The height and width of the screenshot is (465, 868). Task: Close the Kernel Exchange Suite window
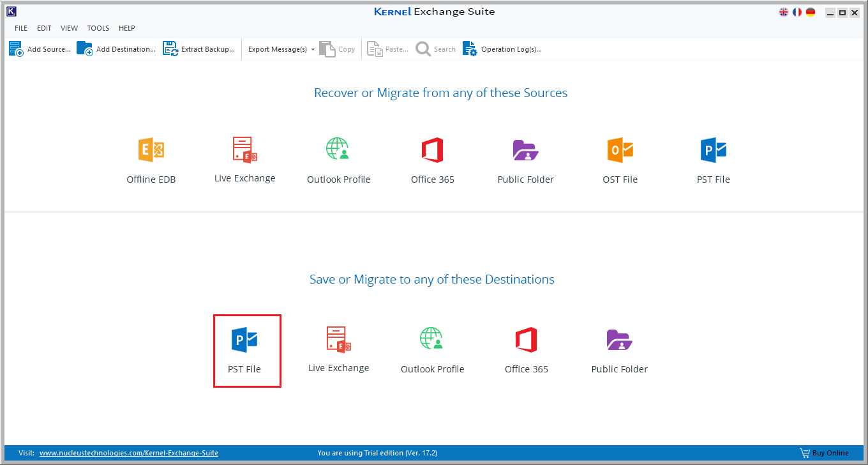click(855, 13)
